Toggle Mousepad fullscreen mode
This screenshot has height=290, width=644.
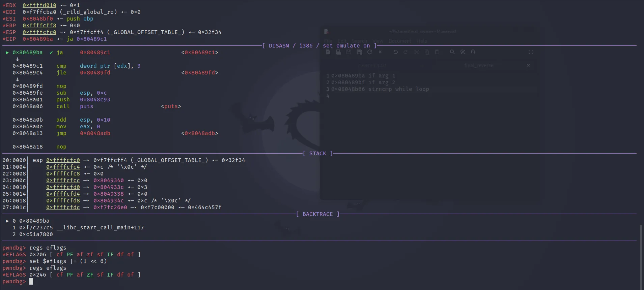tap(531, 52)
